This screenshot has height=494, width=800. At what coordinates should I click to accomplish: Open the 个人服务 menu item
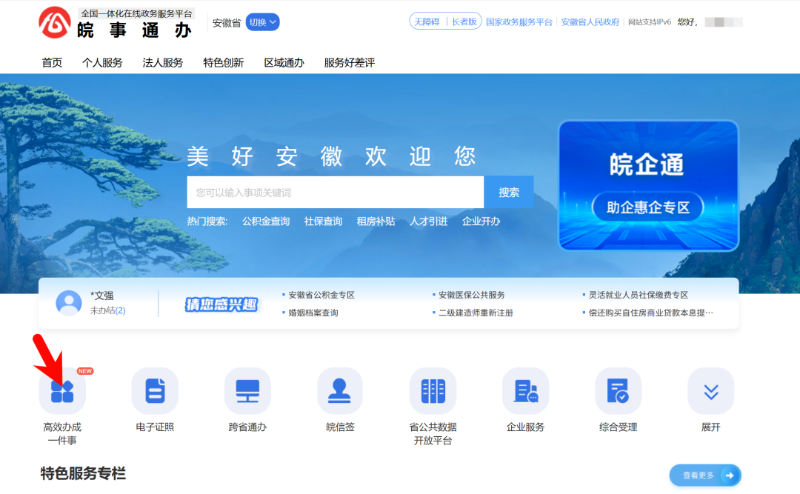(x=102, y=62)
